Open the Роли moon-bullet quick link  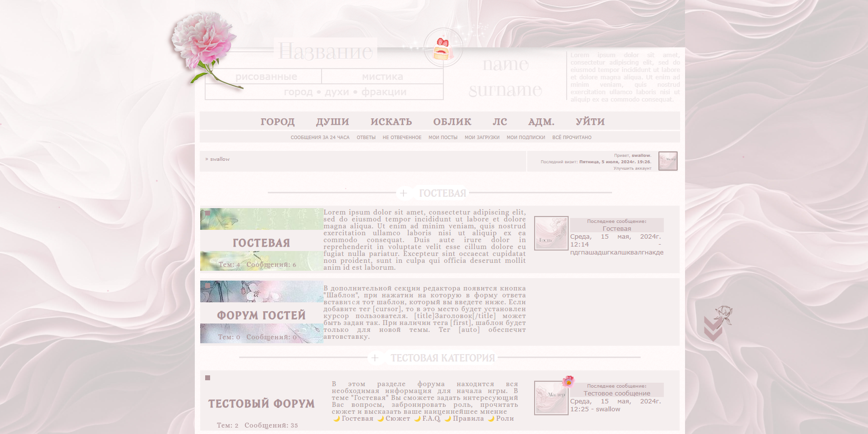505,419
